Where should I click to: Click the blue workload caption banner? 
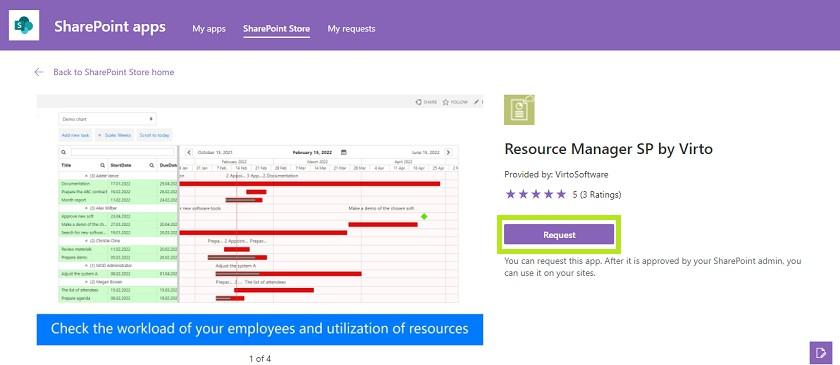[260, 329]
